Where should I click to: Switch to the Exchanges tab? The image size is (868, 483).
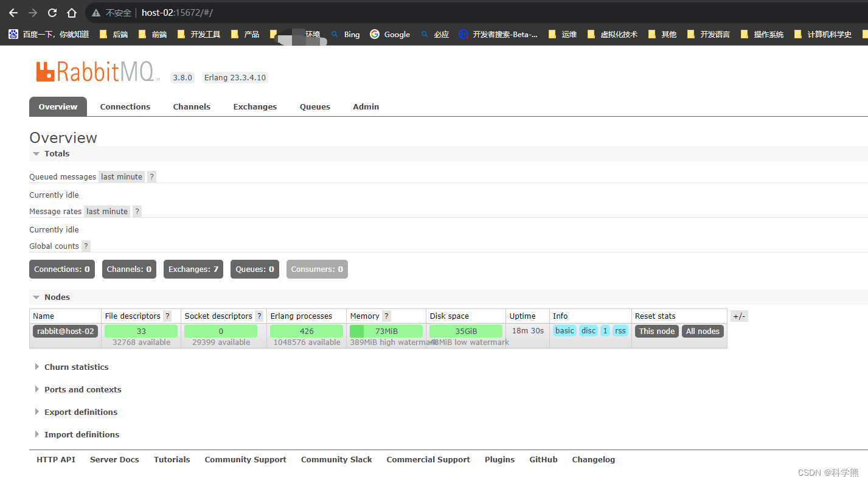coord(255,106)
